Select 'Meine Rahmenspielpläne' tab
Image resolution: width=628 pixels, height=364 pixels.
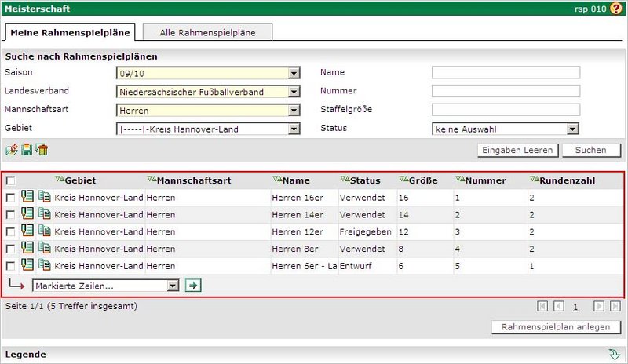click(70, 32)
